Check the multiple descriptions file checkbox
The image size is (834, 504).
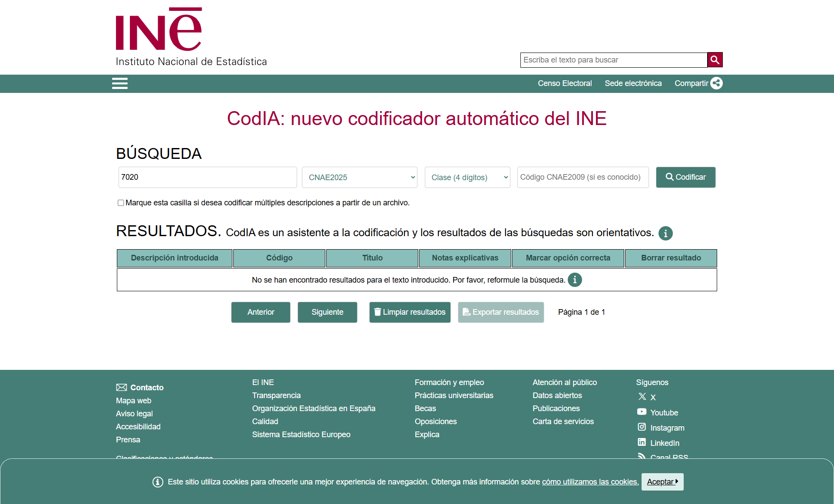point(121,203)
